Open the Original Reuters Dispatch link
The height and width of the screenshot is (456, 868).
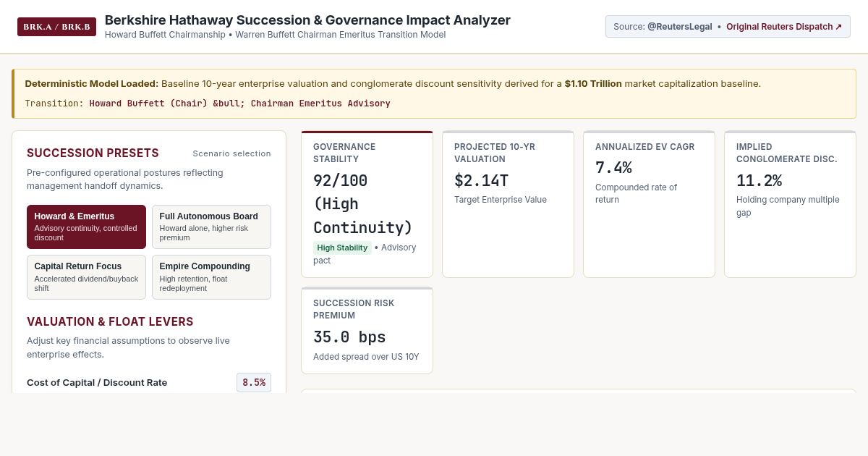click(784, 27)
